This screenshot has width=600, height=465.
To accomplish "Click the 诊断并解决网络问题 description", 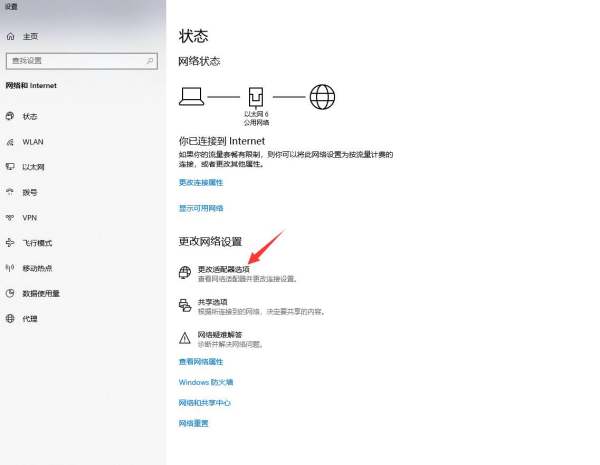I will (230, 344).
